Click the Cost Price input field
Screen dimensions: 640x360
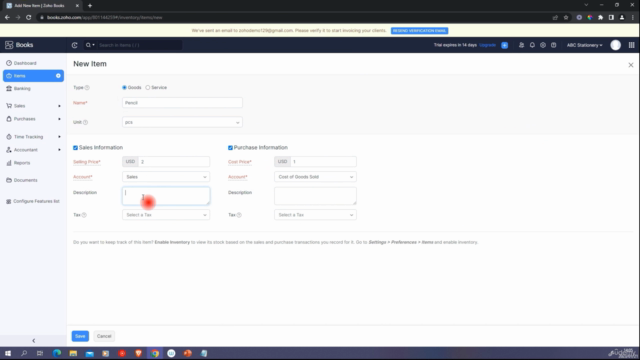pyautogui.click(x=323, y=162)
